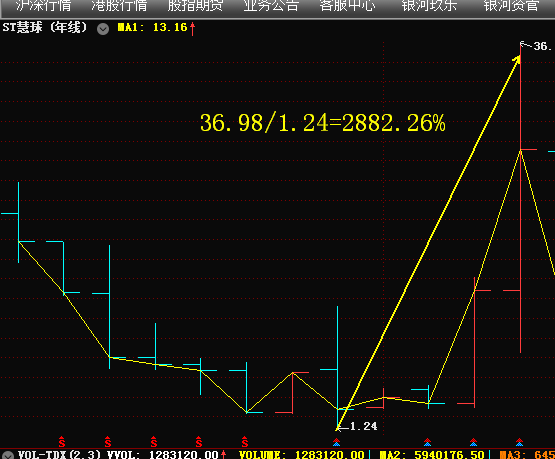Click the red up arrow after MA1 13.16
The height and width of the screenshot is (459, 555).
click(x=193, y=29)
